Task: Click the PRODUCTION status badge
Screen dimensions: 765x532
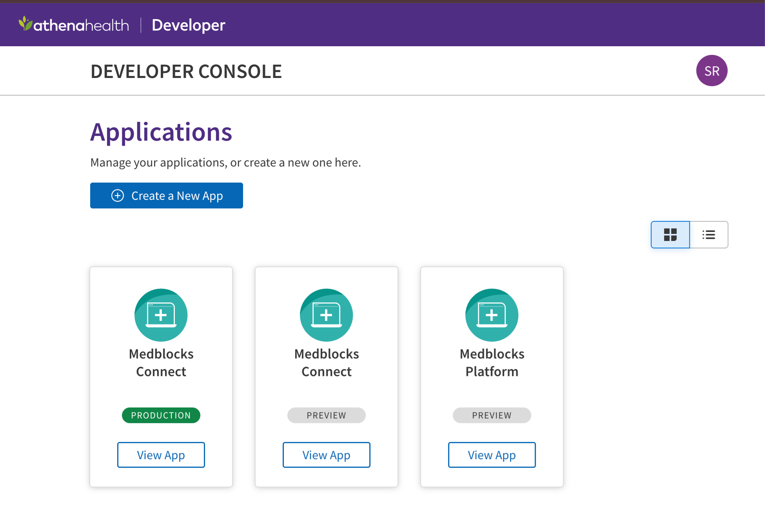Action: pyautogui.click(x=161, y=415)
